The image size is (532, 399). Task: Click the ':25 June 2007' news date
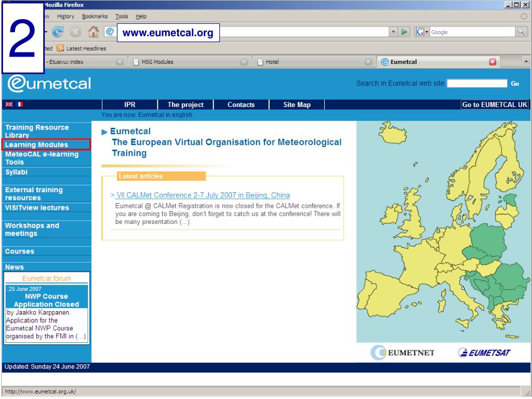pyautogui.click(x=24, y=289)
